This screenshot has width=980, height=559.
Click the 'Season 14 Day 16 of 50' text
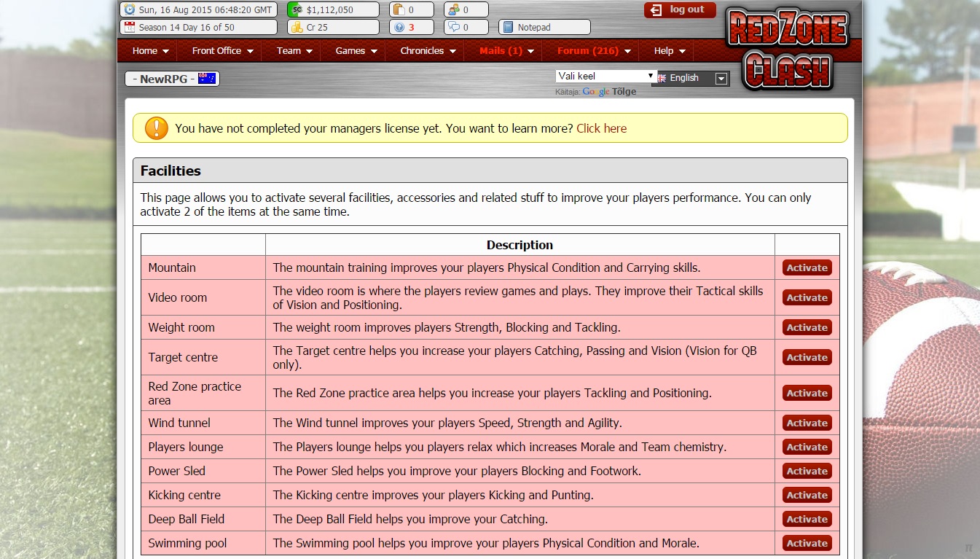click(x=187, y=28)
